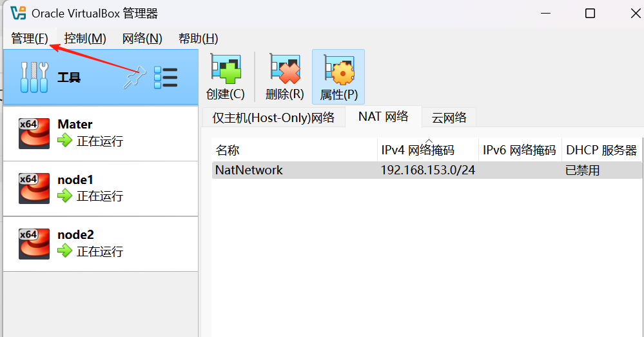The image size is (644, 337).
Task: Sort by the IPv6 网络掩码 column header
Action: pos(520,150)
